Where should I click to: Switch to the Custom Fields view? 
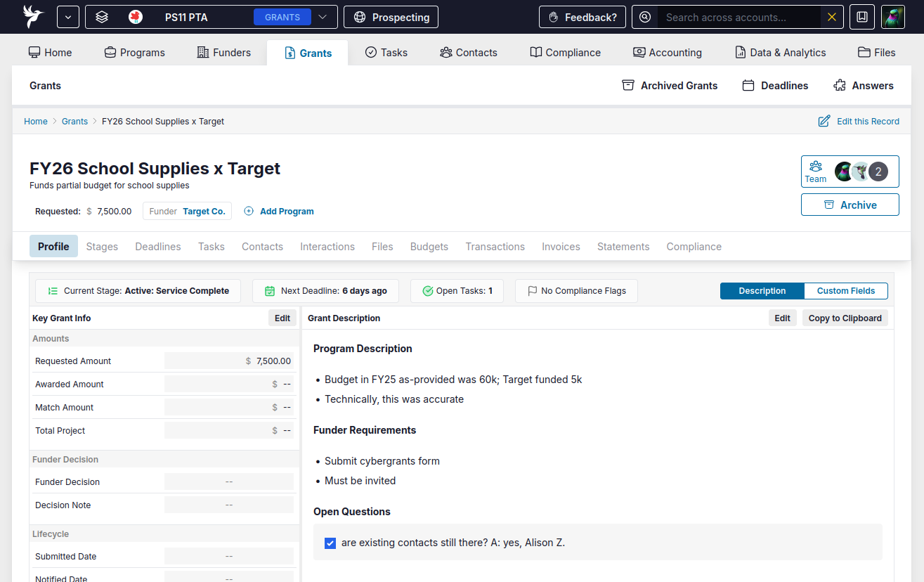coord(845,291)
